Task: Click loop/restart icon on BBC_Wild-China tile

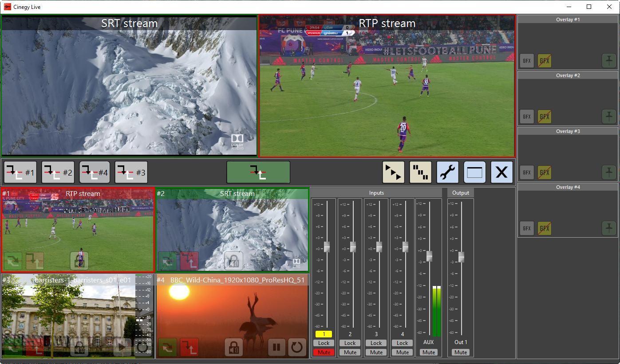Action: click(297, 347)
